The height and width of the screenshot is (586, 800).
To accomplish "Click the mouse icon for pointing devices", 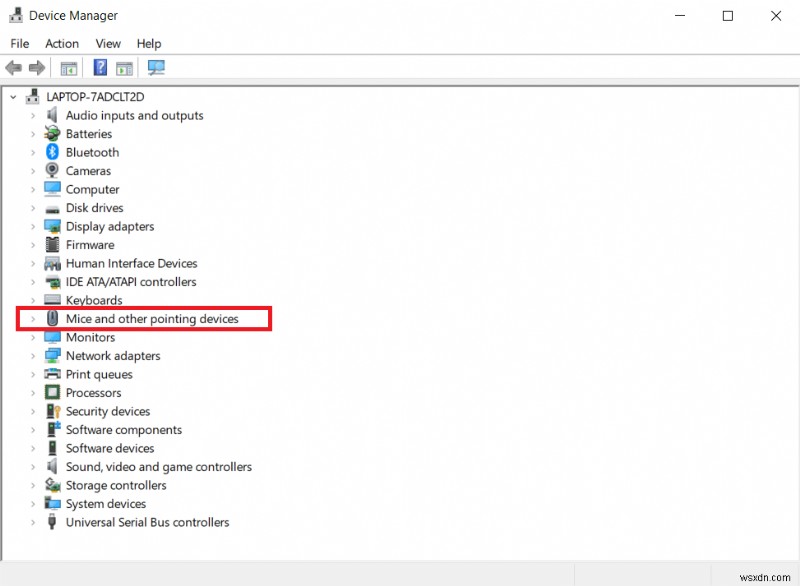I will 52,318.
